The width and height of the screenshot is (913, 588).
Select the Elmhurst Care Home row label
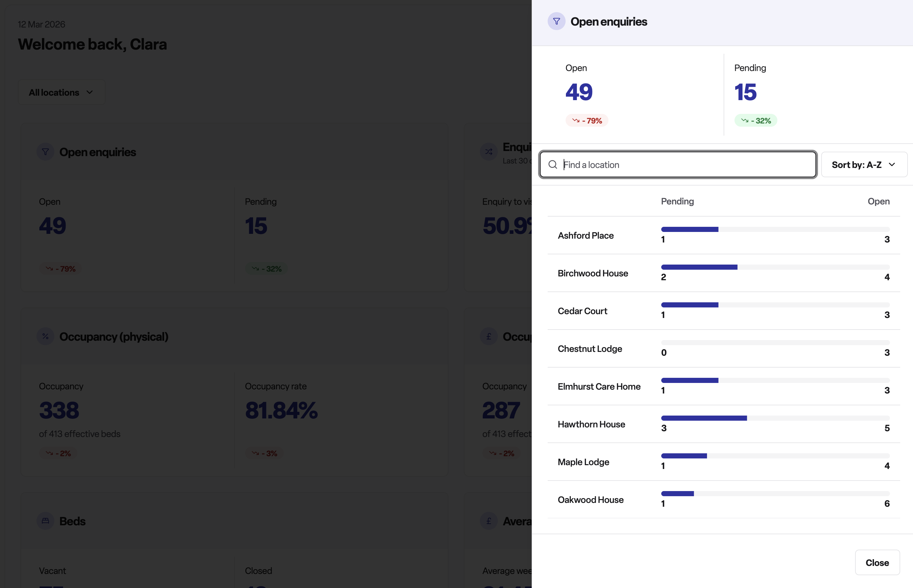coord(599,386)
